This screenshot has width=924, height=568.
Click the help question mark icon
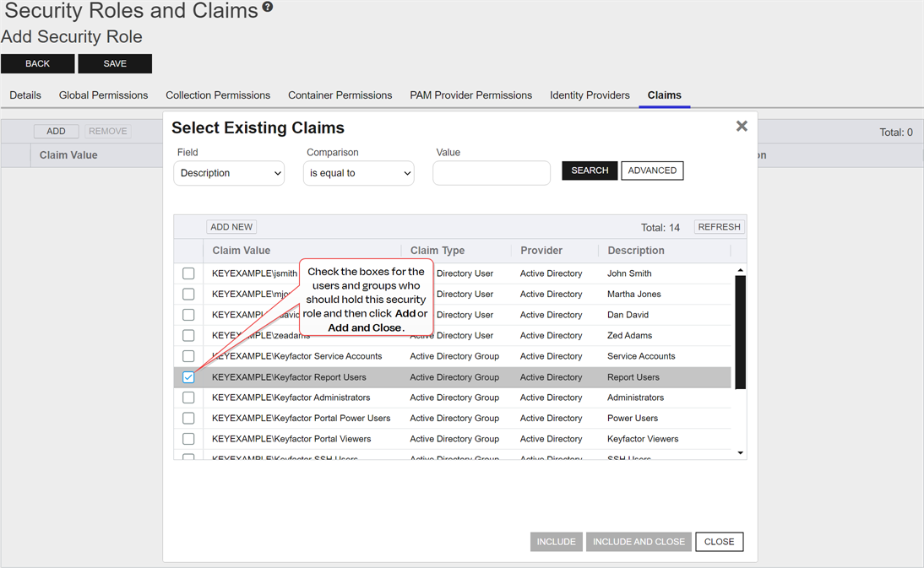pos(268,7)
